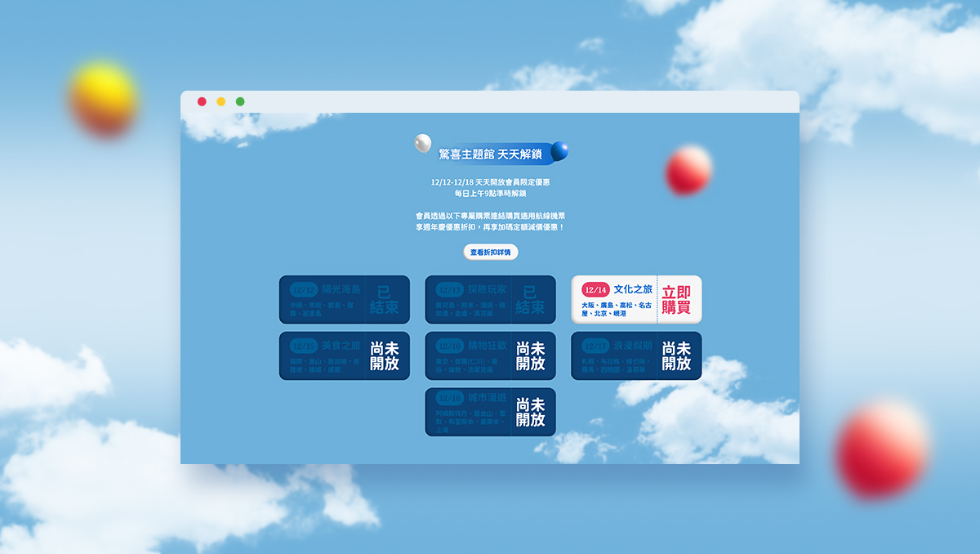Click the large red ball at bottom right
The width and height of the screenshot is (980, 554).
tap(882, 449)
